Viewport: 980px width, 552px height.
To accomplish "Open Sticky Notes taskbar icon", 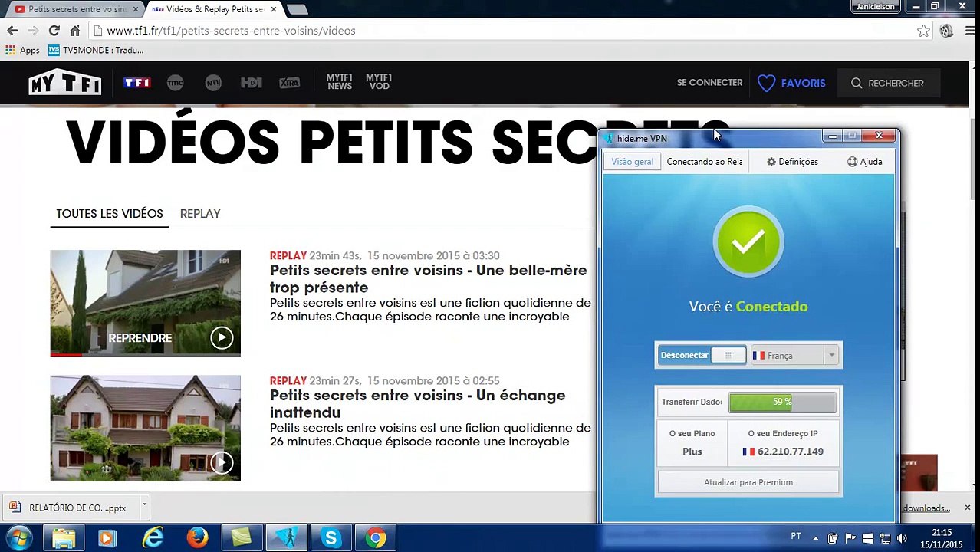I will point(242,538).
